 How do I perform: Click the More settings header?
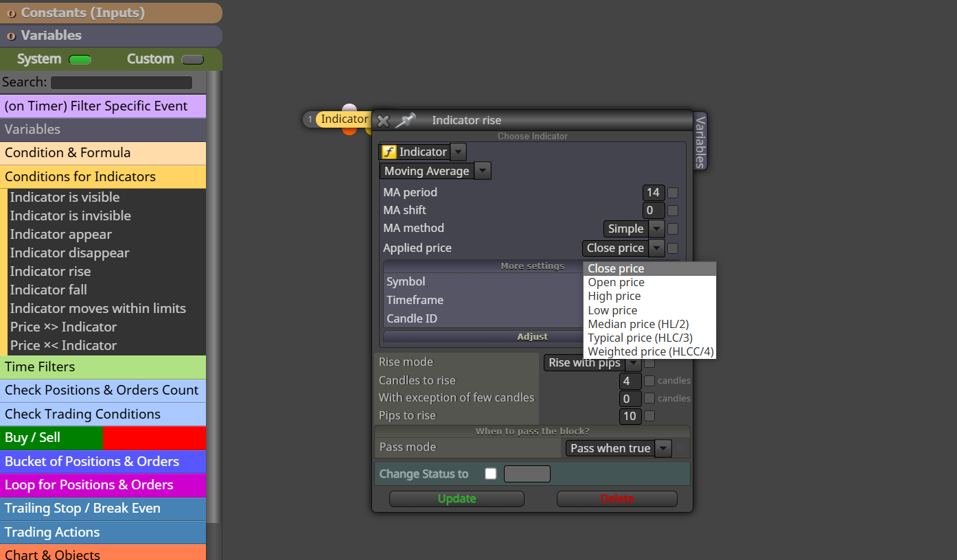[x=532, y=266]
